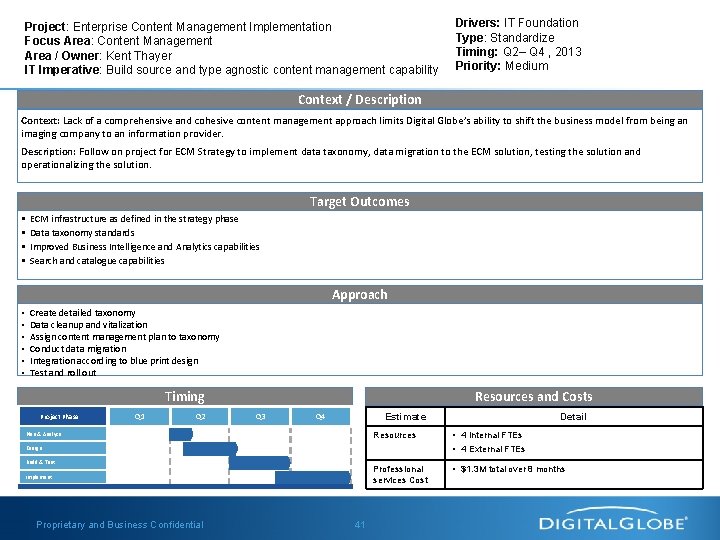Click the Q1 column header in Timing

click(139, 416)
